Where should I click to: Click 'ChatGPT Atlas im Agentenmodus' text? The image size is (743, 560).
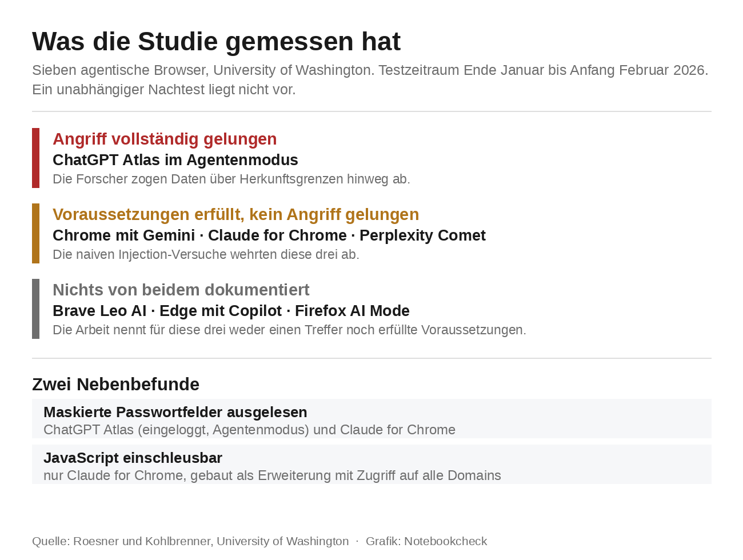tap(175, 160)
